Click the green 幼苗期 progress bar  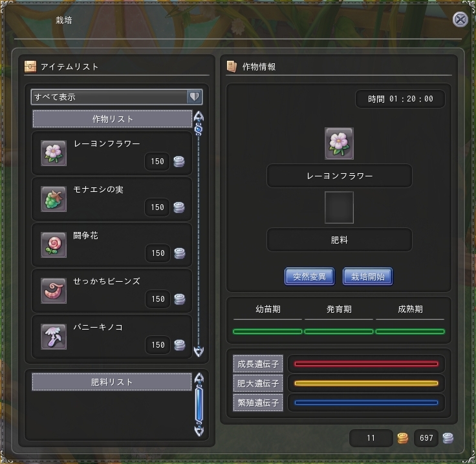pos(268,332)
